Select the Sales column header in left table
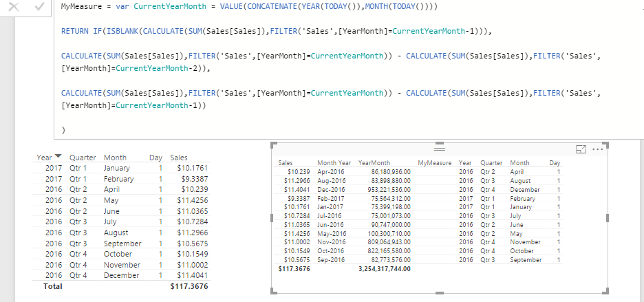Viewport: 644px width, 302px height. point(179,158)
